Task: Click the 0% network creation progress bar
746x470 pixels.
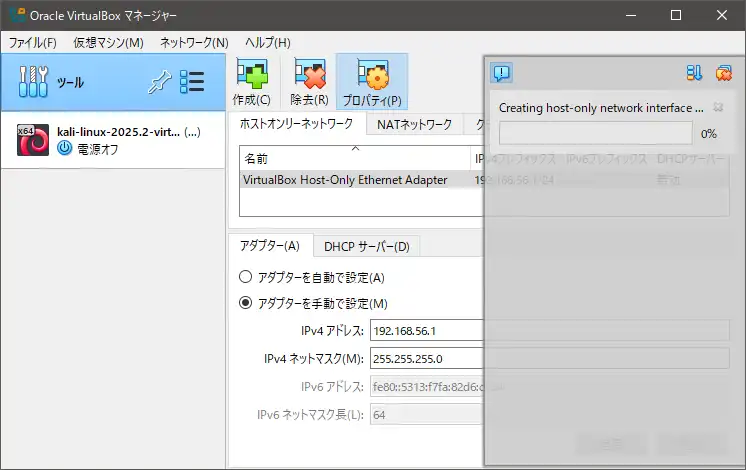Action: tap(596, 133)
